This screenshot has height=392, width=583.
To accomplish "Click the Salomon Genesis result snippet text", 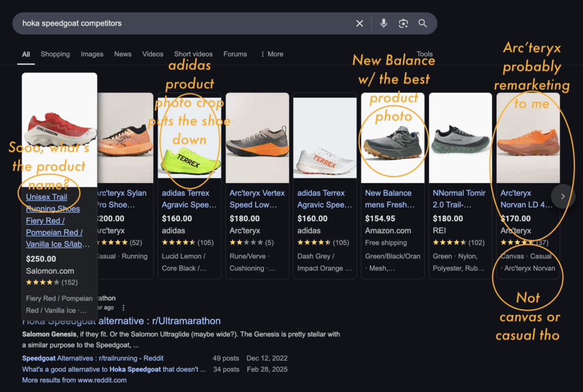I will pos(180,340).
